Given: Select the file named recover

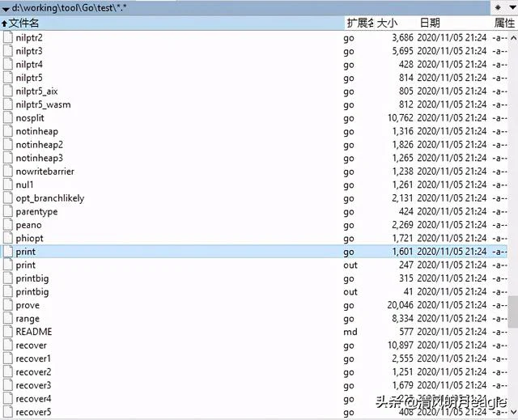Looking at the screenshot, I should tap(32, 345).
